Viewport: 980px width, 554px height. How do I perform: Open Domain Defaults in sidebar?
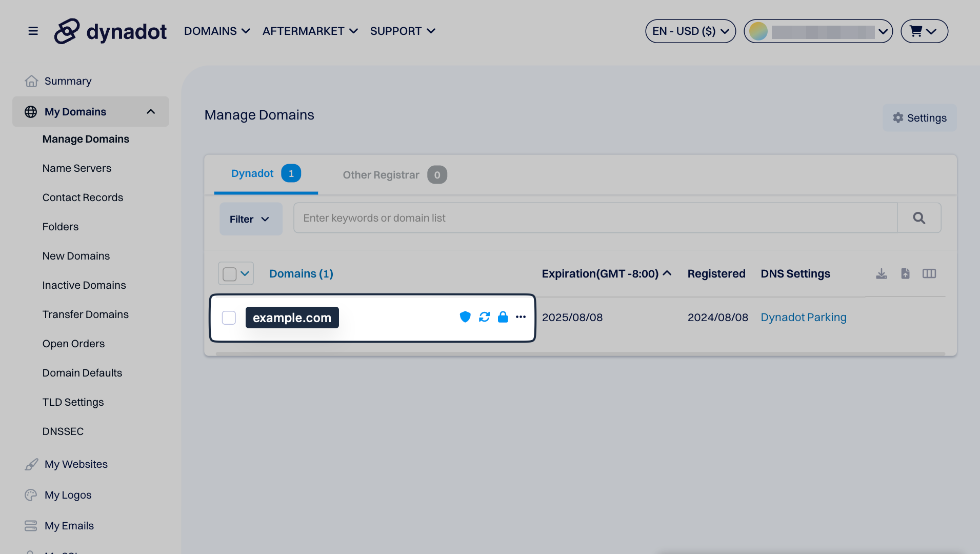coord(82,373)
